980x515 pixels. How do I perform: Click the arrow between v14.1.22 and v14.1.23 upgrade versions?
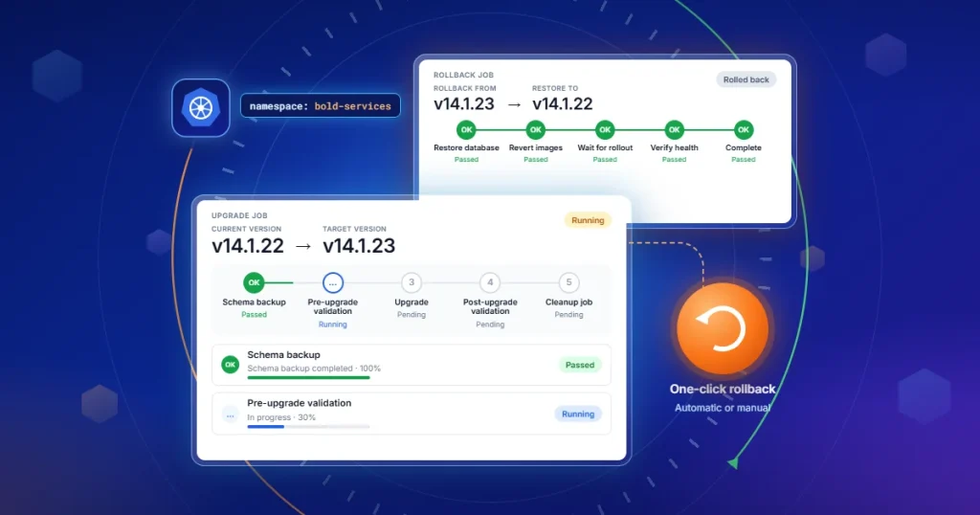pyautogui.click(x=303, y=246)
